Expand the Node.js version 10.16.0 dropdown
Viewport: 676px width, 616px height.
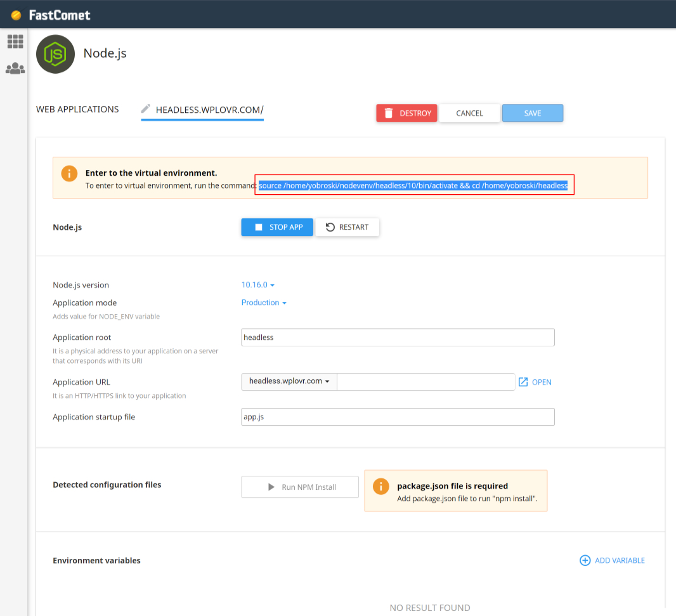(257, 285)
